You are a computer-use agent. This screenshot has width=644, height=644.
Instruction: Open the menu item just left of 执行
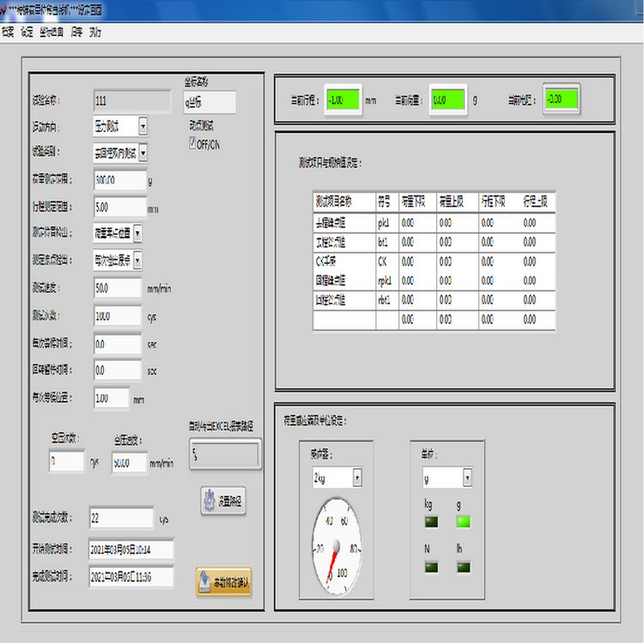point(76,32)
